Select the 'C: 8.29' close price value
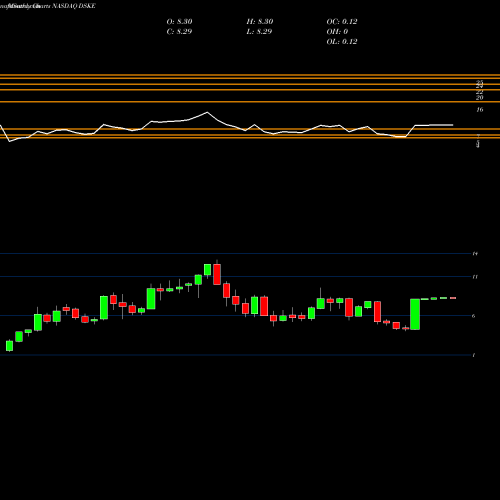The height and width of the screenshot is (500, 500). pyautogui.click(x=179, y=31)
